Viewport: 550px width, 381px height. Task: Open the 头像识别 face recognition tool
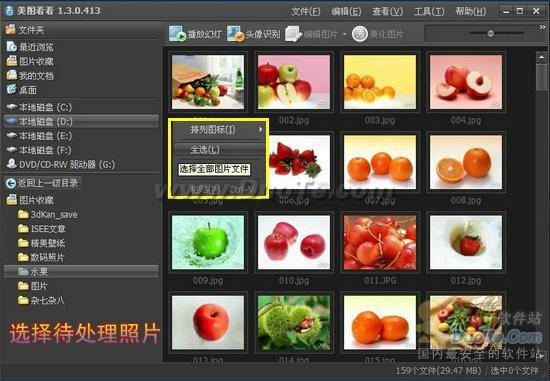point(235,34)
